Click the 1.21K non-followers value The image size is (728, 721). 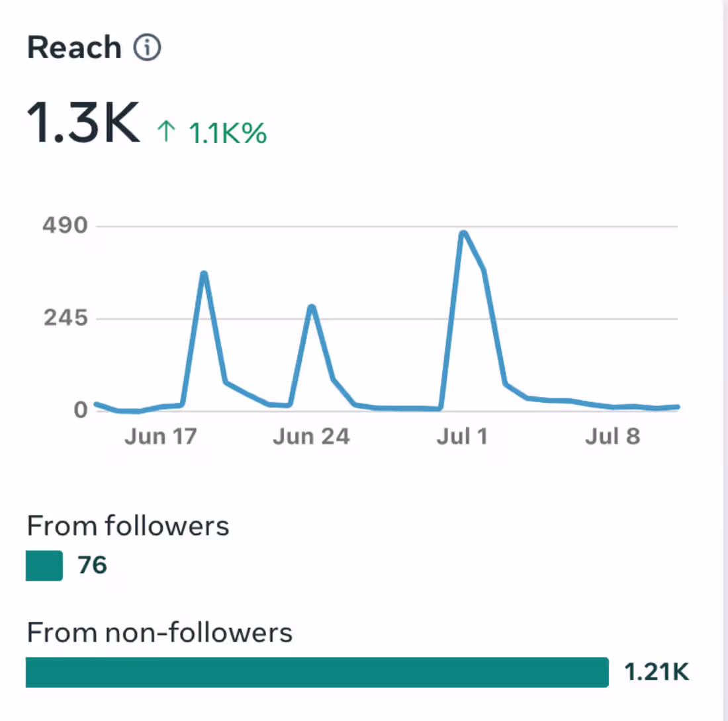657,672
